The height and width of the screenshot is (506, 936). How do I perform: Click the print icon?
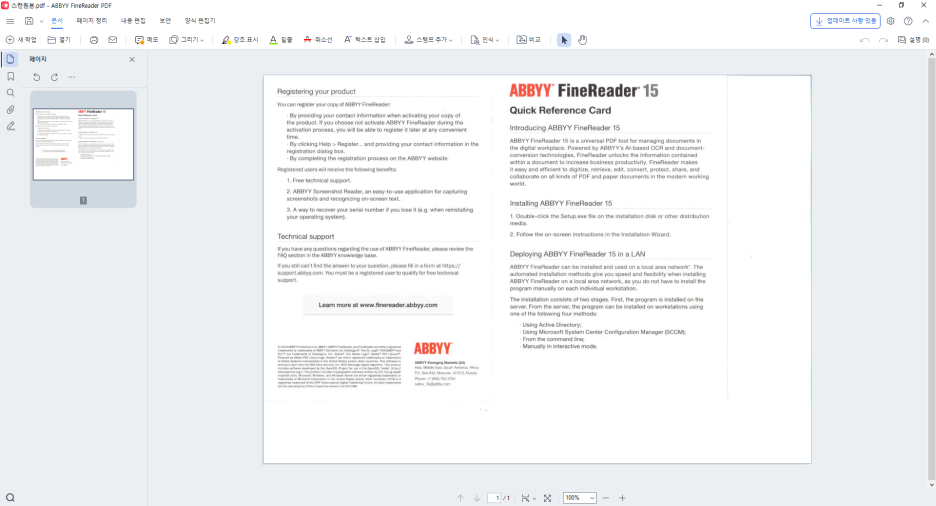tap(94, 40)
